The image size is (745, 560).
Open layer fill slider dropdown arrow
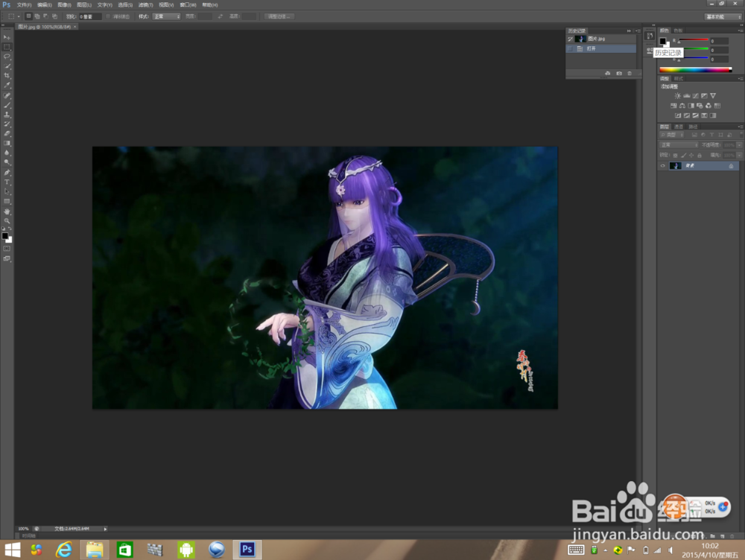click(739, 156)
